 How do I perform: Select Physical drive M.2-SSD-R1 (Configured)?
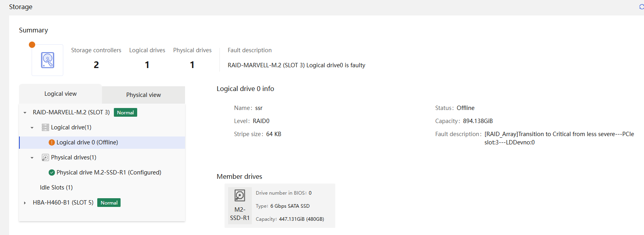click(x=109, y=172)
